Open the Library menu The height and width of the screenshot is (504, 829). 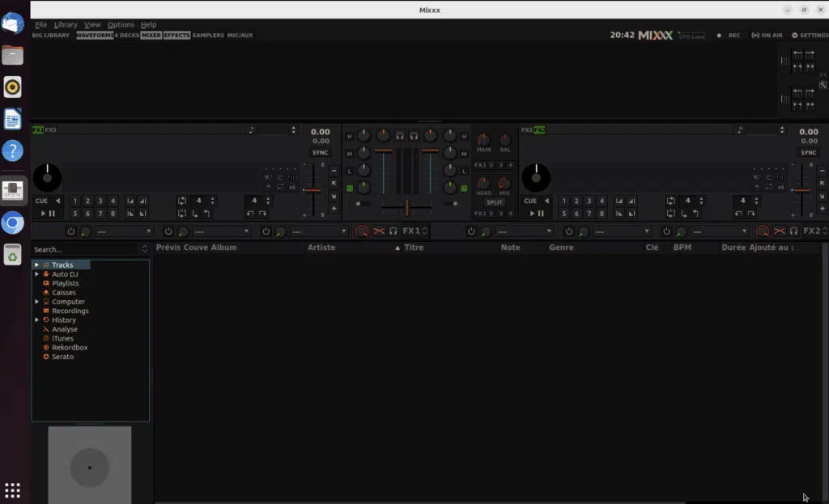[x=66, y=24]
